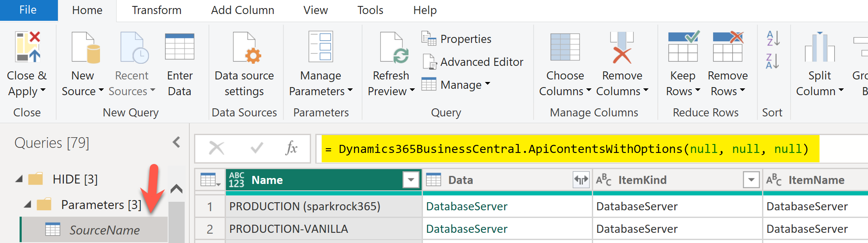Click the ItemName column type icon
The height and width of the screenshot is (243, 868).
[x=774, y=180]
